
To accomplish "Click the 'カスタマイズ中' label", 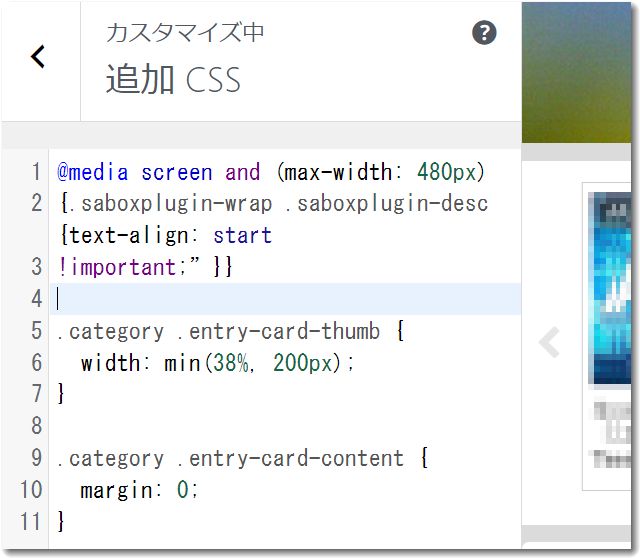I will tap(185, 33).
